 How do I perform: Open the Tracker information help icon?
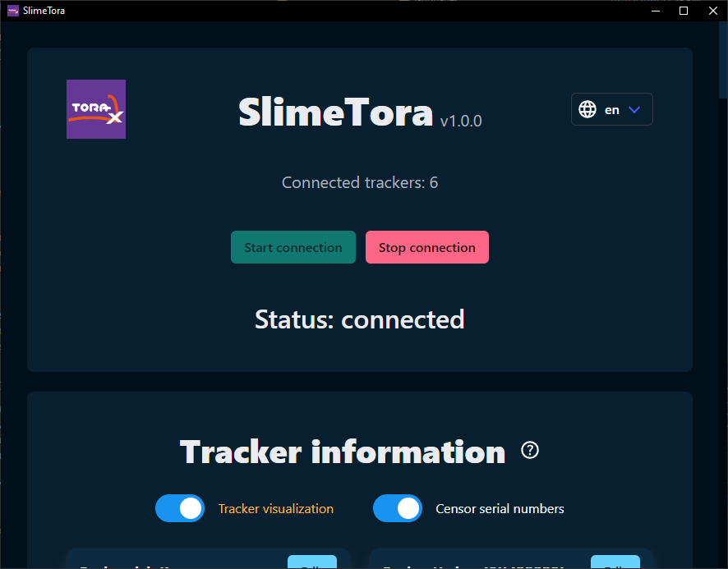pyautogui.click(x=530, y=450)
